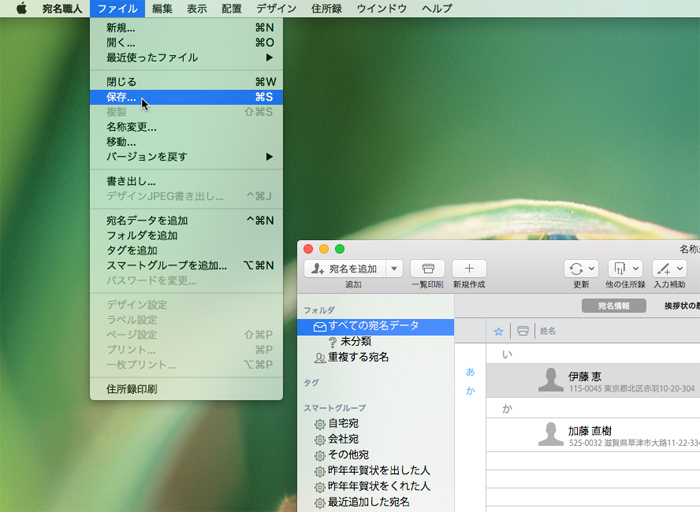Click the print column icon in list header
This screenshot has height=512, width=700.
point(522,330)
